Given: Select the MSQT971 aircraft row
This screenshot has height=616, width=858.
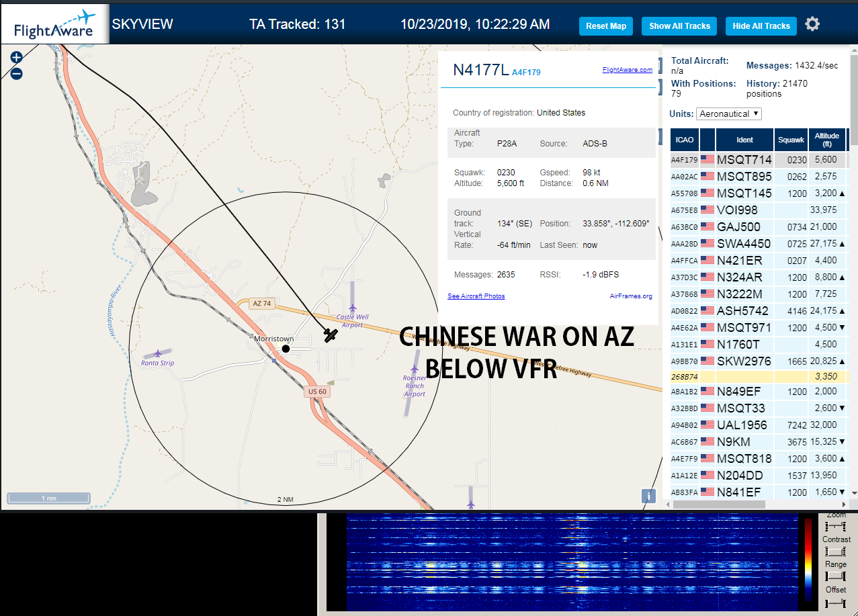Looking at the screenshot, I should (759, 328).
